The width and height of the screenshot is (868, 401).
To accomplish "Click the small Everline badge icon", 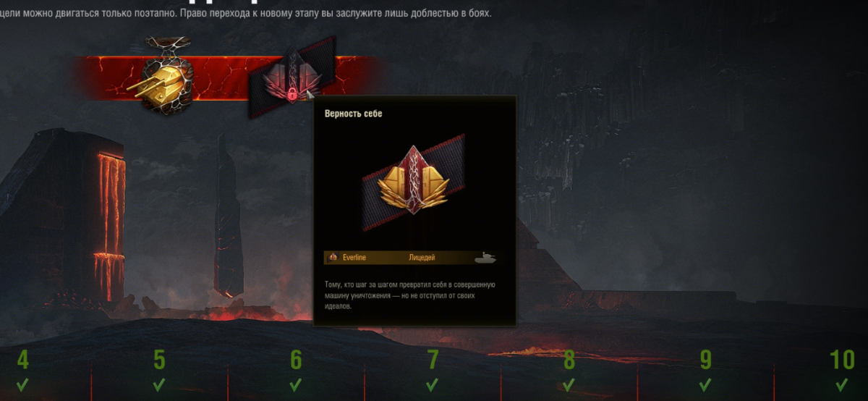I will pyautogui.click(x=333, y=257).
